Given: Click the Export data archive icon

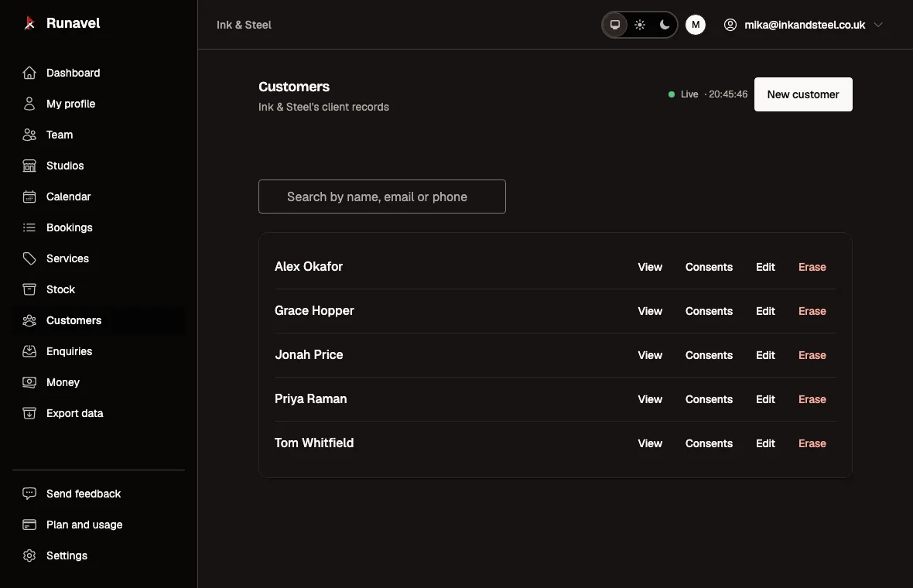Looking at the screenshot, I should (29, 413).
